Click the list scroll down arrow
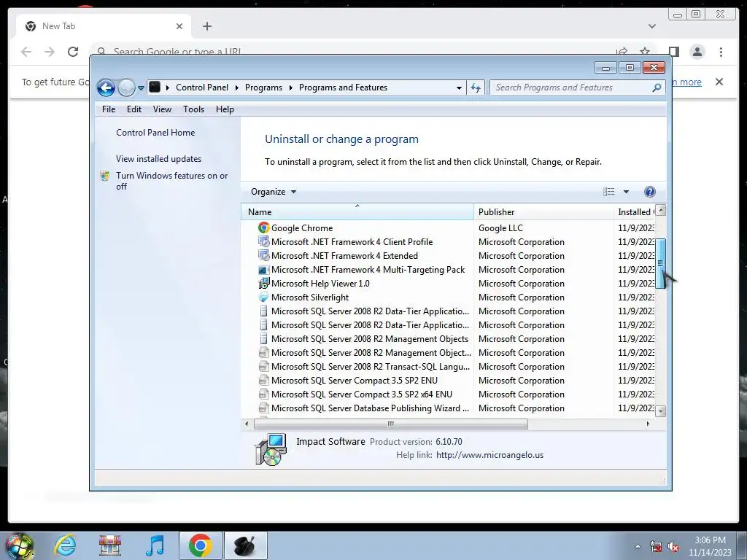 [x=661, y=411]
